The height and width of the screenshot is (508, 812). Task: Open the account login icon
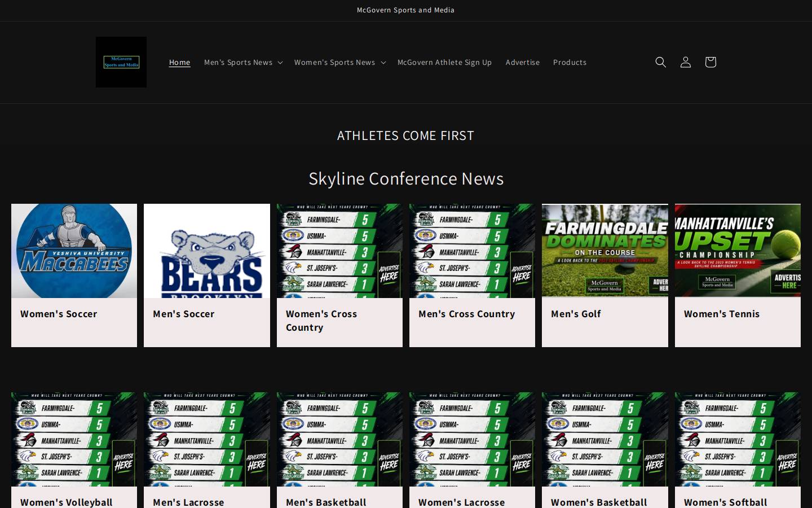[686, 62]
